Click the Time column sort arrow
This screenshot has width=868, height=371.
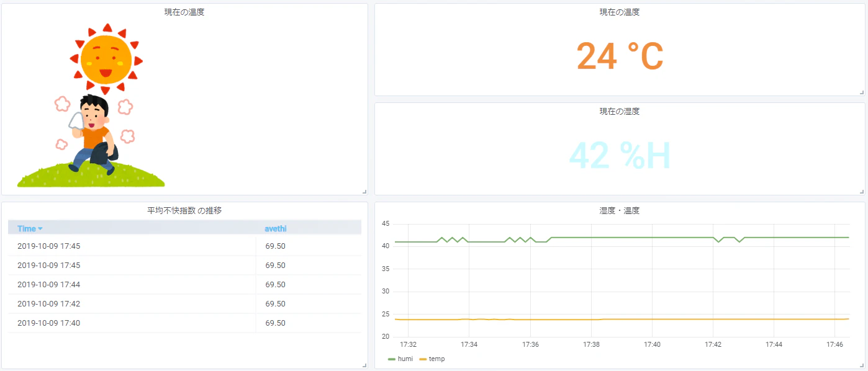pos(40,229)
